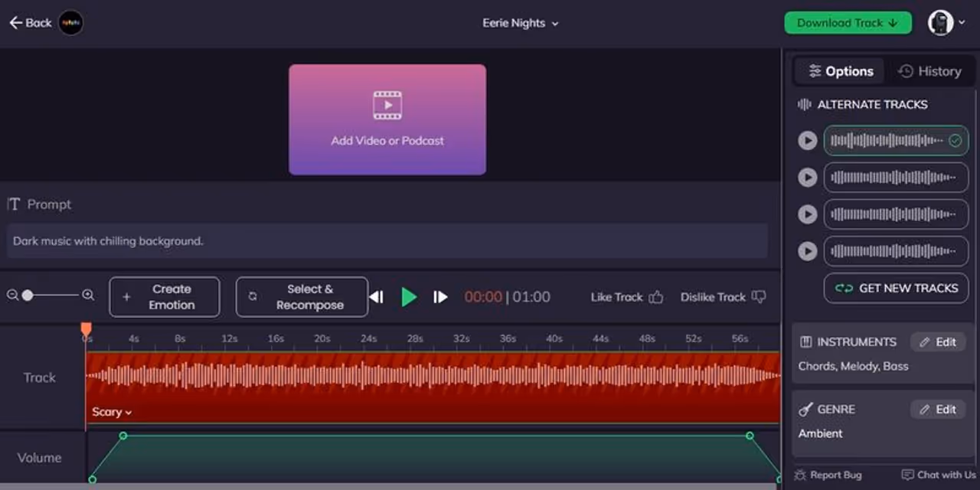This screenshot has height=490, width=980.
Task: Click GET NEW TRACKS button
Action: click(x=896, y=289)
